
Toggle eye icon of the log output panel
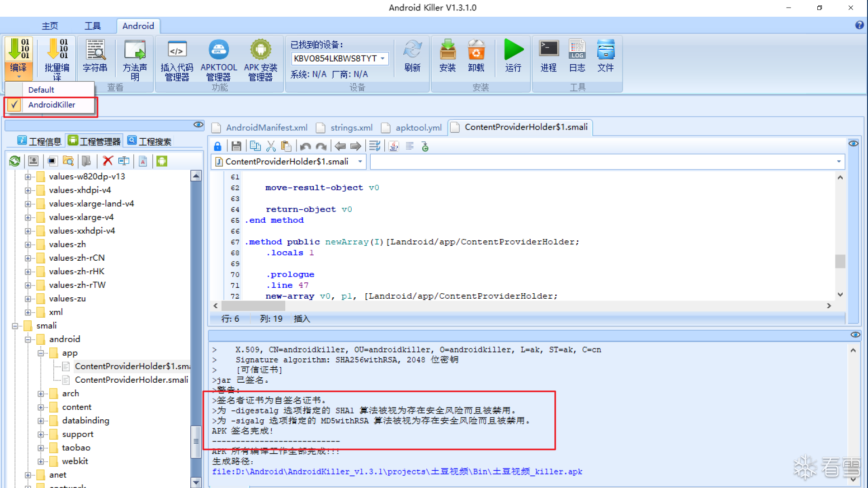pyautogui.click(x=855, y=335)
